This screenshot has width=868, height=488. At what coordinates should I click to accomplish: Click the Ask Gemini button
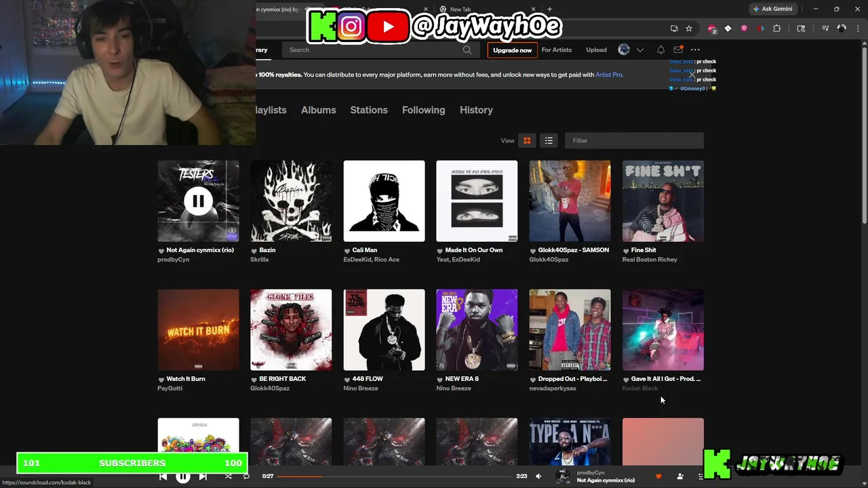(772, 9)
